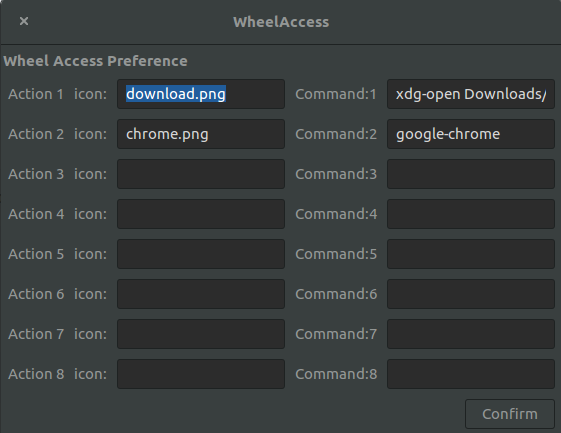Select the Command 1 xdg-open field
Screen dimensions: 561x433
coord(471,94)
